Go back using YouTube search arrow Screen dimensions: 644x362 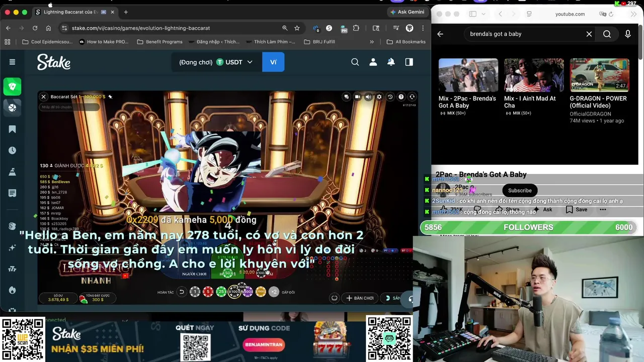pyautogui.click(x=440, y=34)
